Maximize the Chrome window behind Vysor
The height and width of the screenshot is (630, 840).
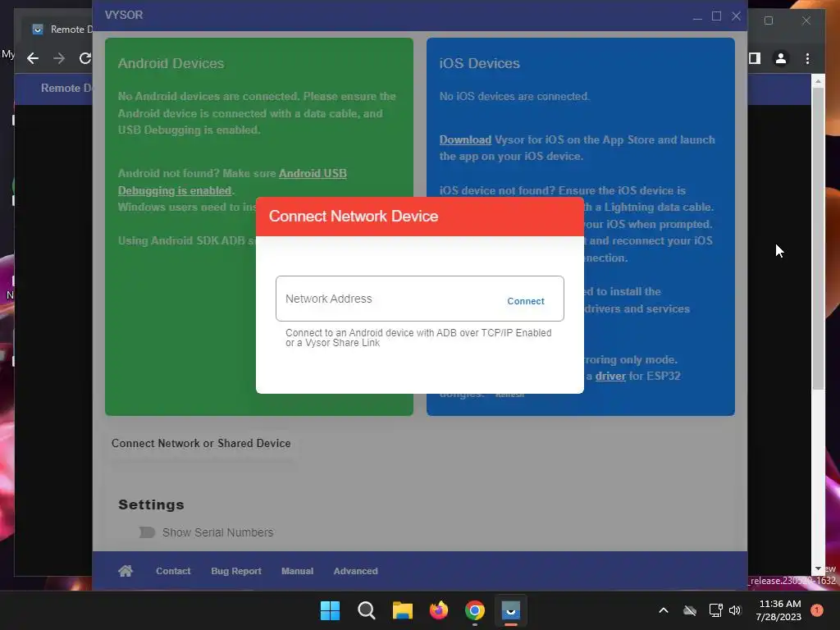(x=769, y=21)
